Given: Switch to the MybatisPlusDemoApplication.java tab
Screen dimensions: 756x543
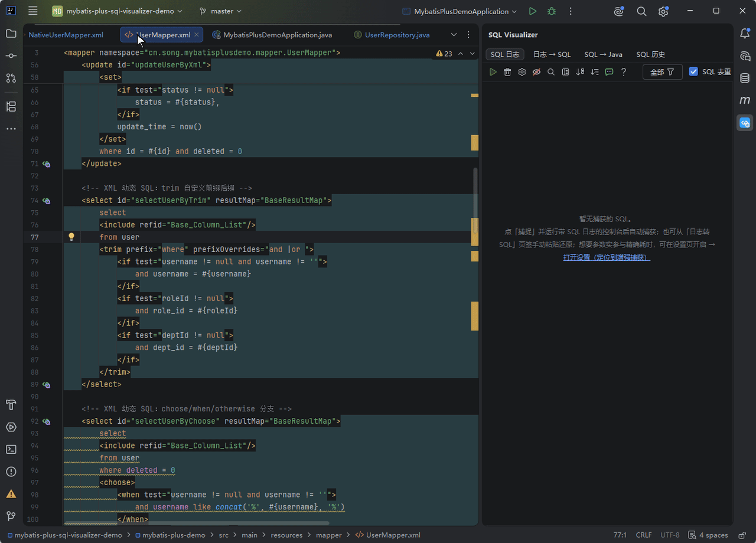Looking at the screenshot, I should (x=272, y=35).
